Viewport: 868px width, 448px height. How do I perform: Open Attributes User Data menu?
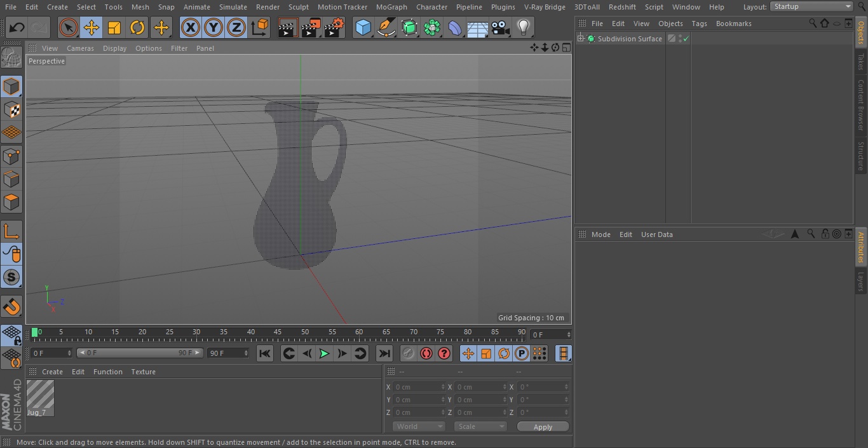[656, 234]
